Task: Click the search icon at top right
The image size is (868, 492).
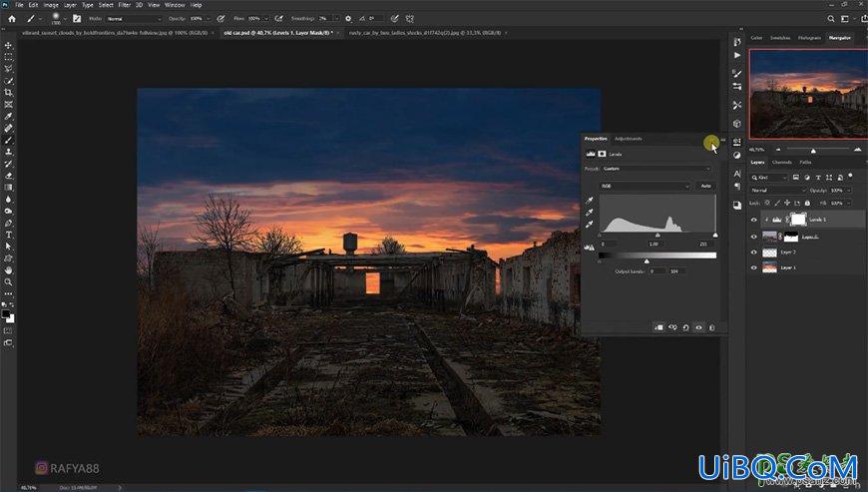Action: (x=831, y=18)
